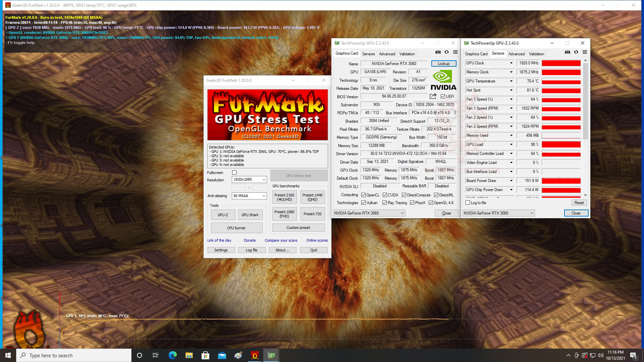Click the red GPU Load level bar
The width and height of the screenshot is (644, 362).
561,144
